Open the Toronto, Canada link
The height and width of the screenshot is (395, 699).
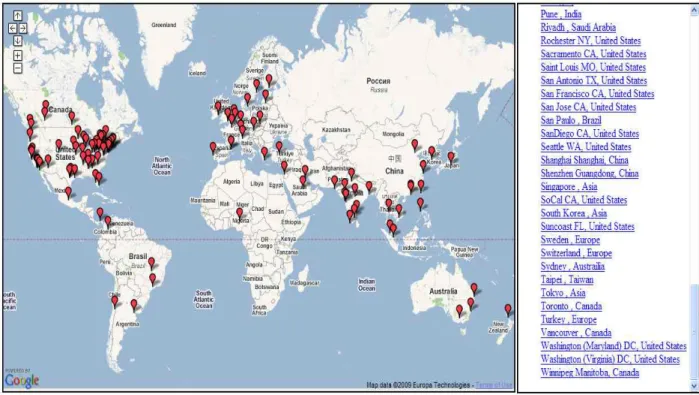572,306
